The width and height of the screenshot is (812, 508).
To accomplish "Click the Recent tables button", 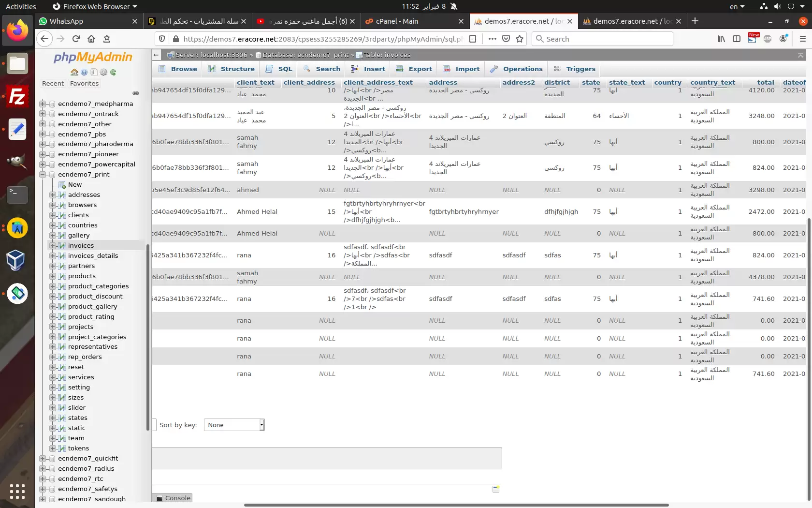I will pos(53,84).
